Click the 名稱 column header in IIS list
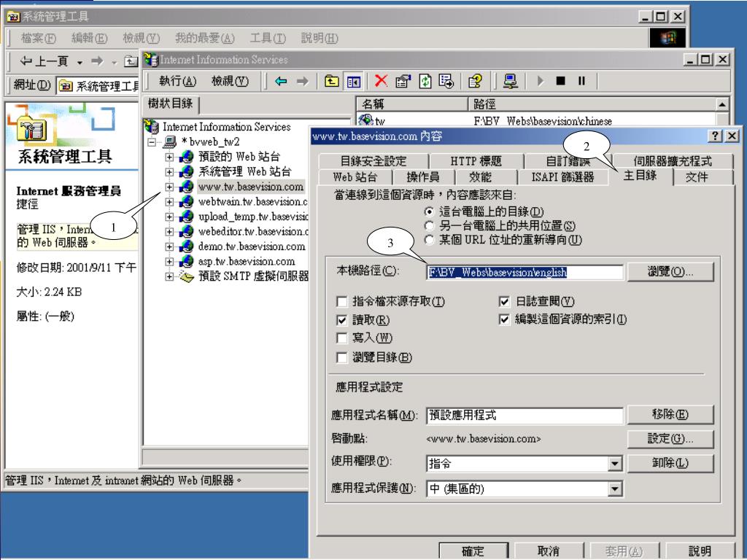This screenshot has width=747, height=560. pyautogui.click(x=413, y=104)
